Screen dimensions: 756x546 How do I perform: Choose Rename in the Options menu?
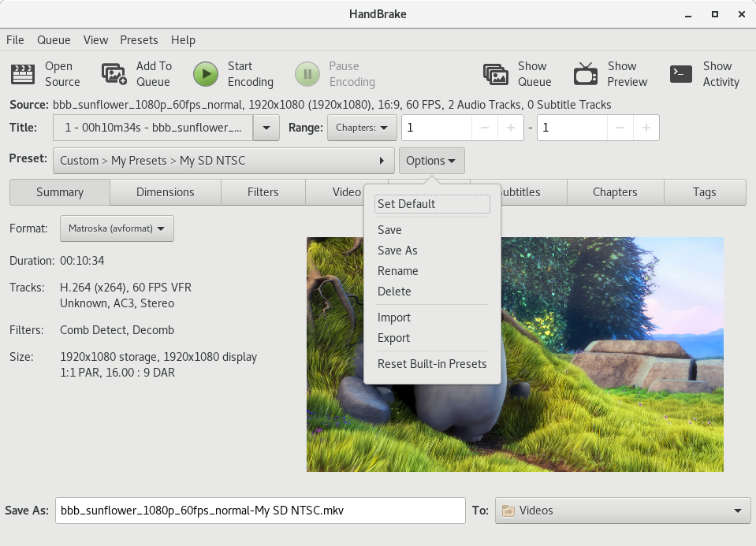tap(432, 271)
